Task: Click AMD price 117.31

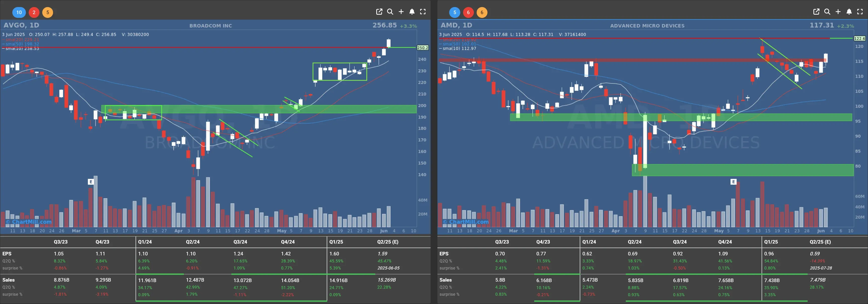Action: coord(821,25)
